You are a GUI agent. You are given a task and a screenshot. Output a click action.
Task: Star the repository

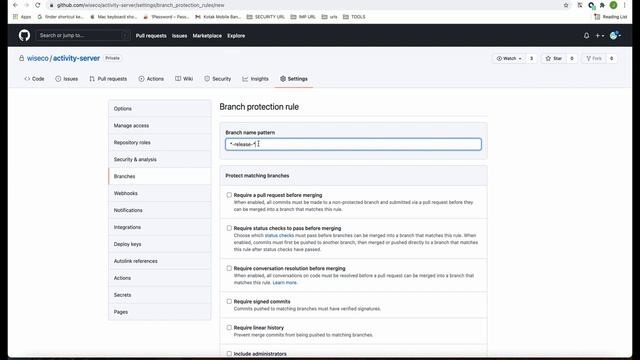[554, 58]
